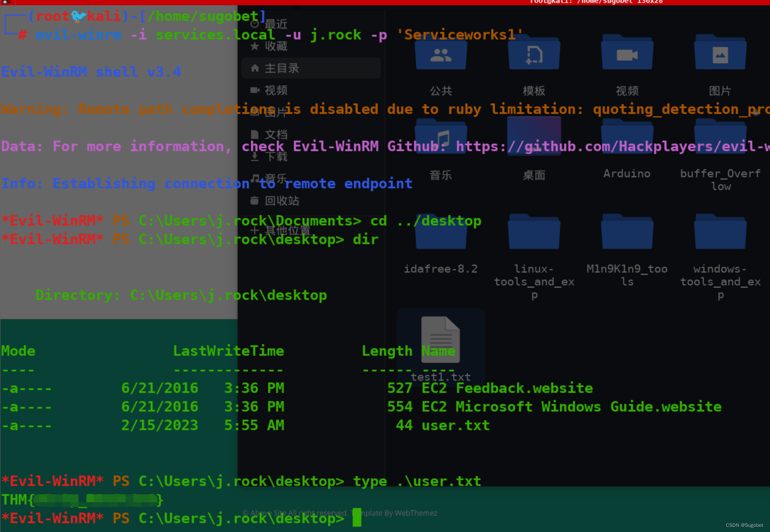Click the terminal cursor at the prompt
The image size is (770, 532).
tap(357, 517)
